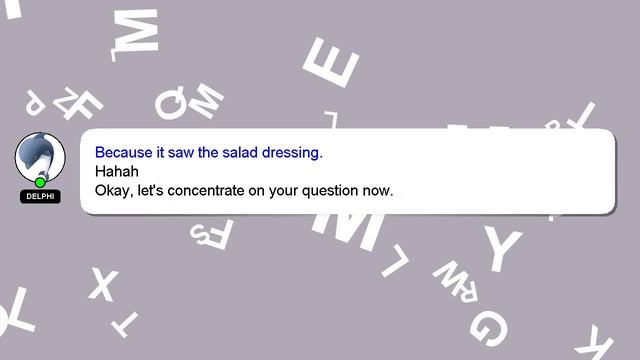Click the rotated floating letter K
Screen dimensions: 640x360
click(595, 344)
